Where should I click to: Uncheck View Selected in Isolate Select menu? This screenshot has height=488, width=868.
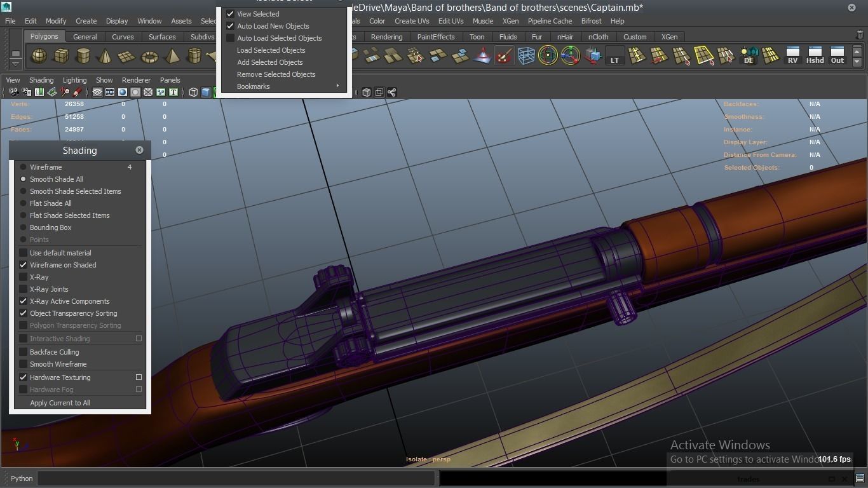[231, 14]
